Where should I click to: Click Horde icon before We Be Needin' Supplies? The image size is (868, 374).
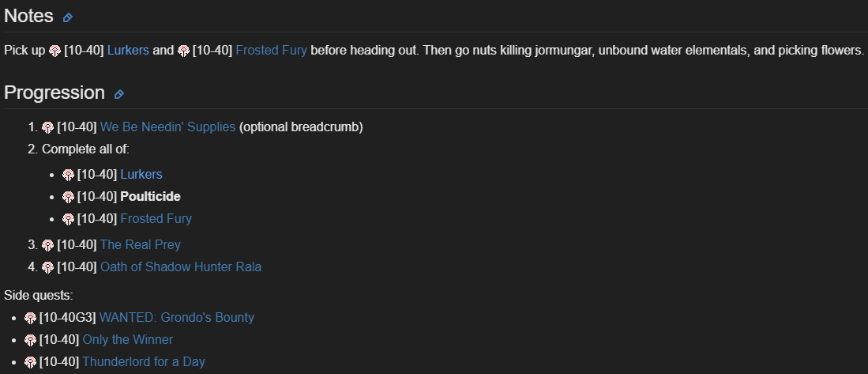pos(48,127)
